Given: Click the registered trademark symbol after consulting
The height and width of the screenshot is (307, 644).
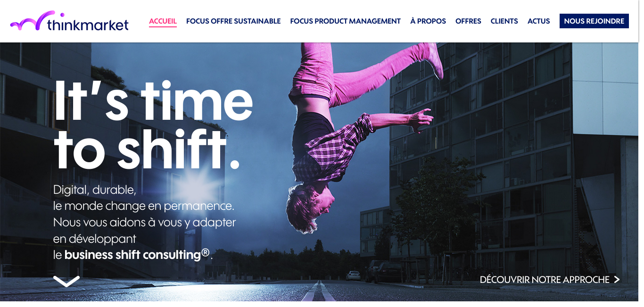Looking at the screenshot, I should (206, 252).
